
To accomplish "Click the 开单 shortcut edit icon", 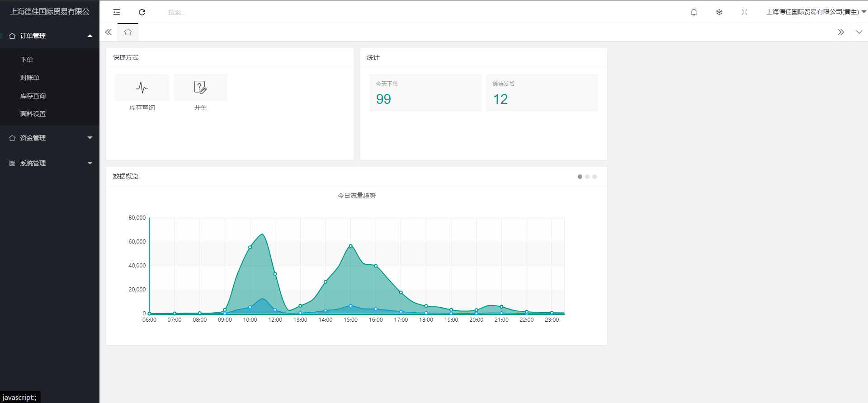I will tap(200, 87).
